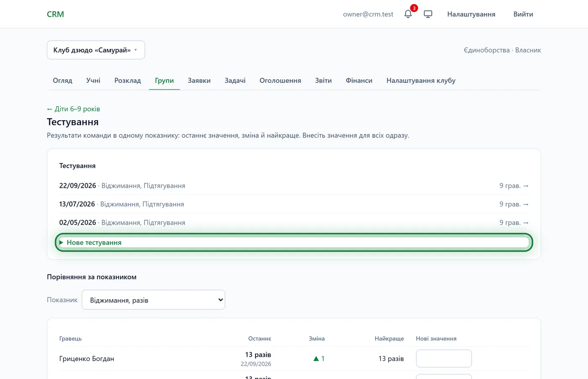Click the owner@crm.test account text
588x379 pixels.
pos(368,14)
